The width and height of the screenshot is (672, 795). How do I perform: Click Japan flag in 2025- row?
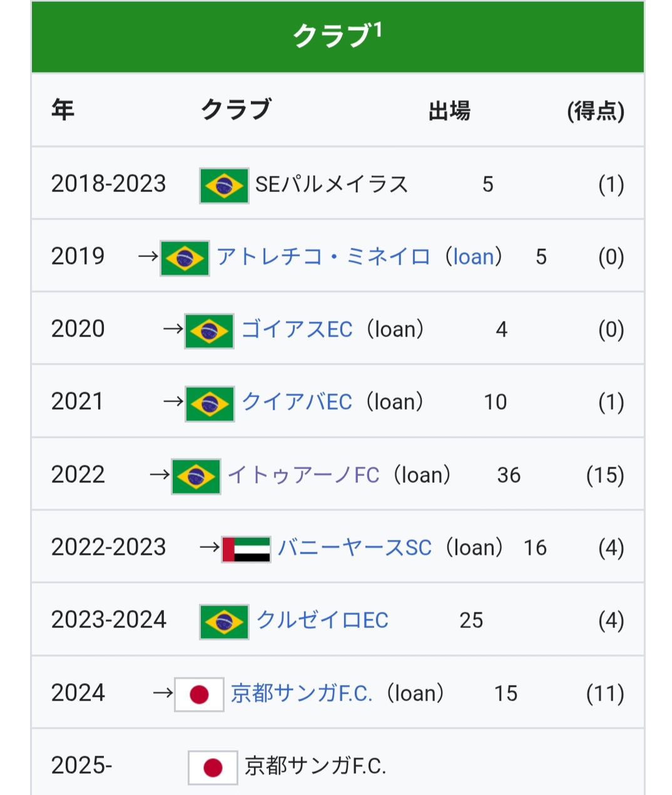pos(213,767)
